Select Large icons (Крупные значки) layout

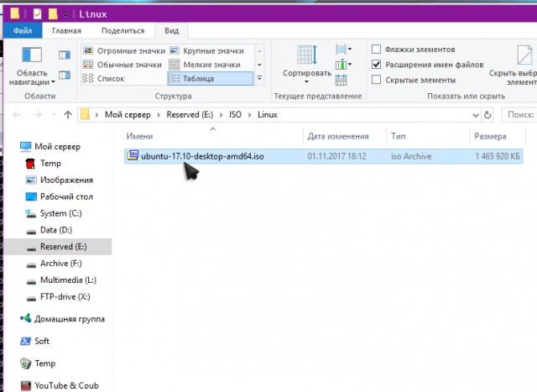(207, 50)
